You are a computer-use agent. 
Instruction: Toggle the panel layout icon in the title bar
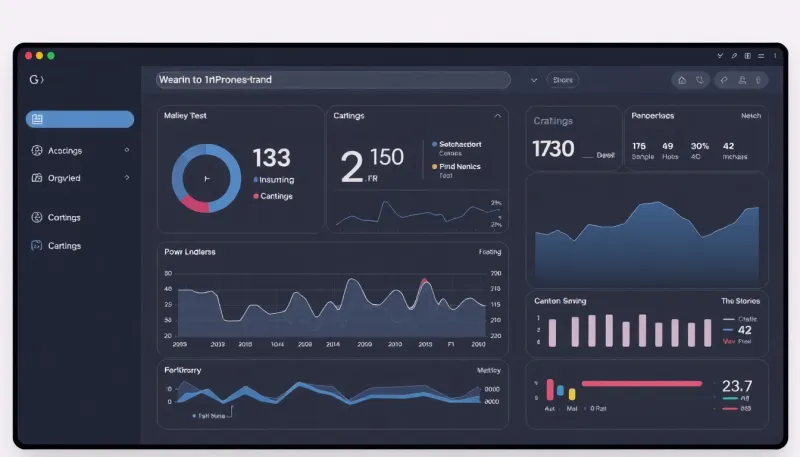tap(747, 56)
